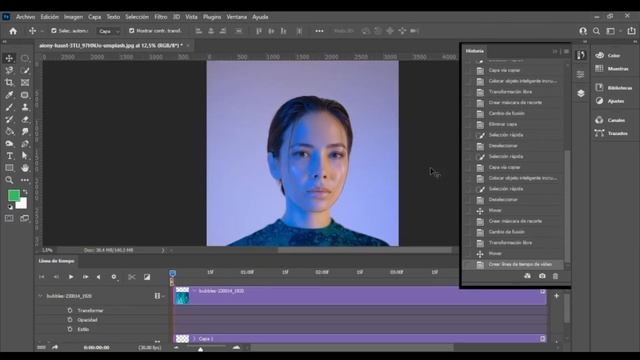The height and width of the screenshot is (360, 640).
Task: Swap foreground and background colors icon
Action: click(x=25, y=192)
